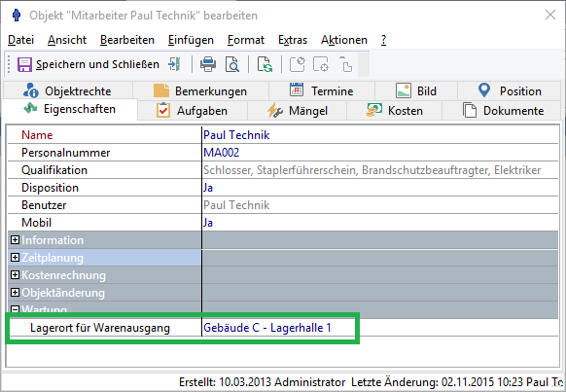Click the save-without-closing icon next to Speichern
This screenshot has width=566, height=392.
(x=175, y=64)
